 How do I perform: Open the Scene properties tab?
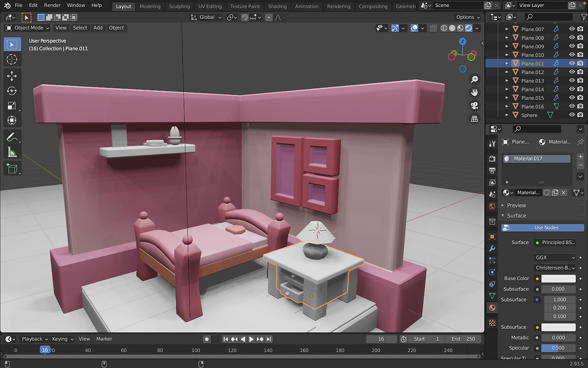tap(492, 195)
